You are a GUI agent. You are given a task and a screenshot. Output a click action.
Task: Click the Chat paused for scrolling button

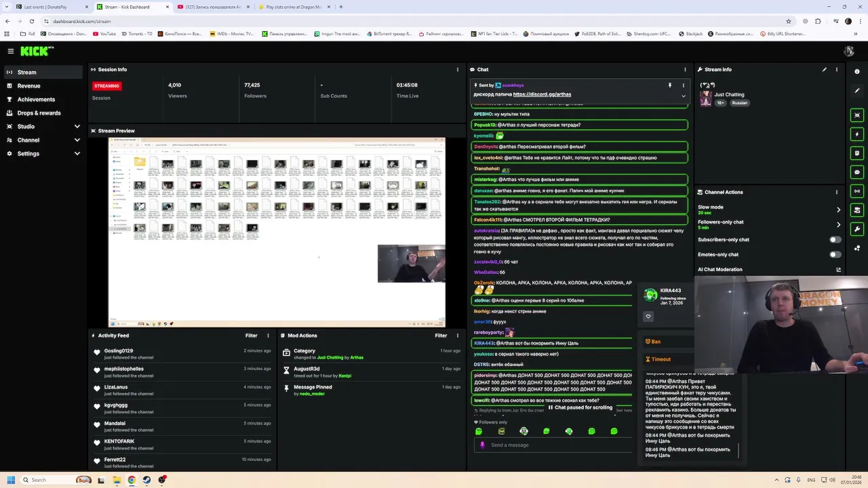coord(580,408)
